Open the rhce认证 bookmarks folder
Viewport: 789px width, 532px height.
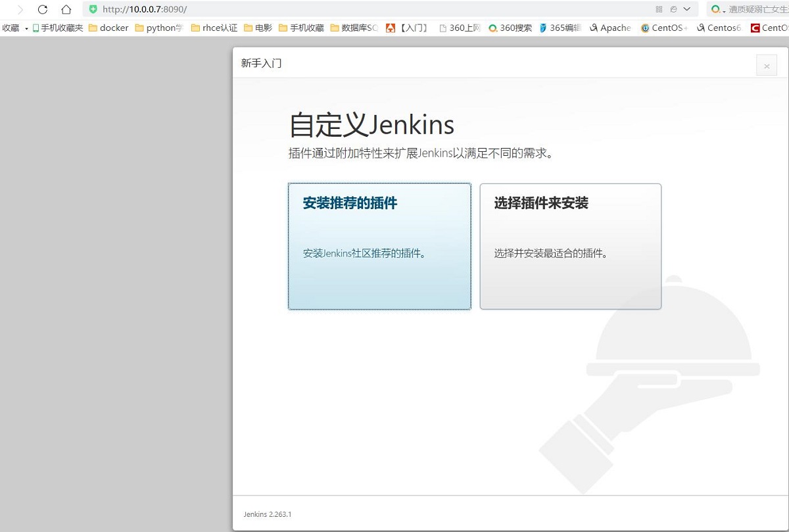(x=214, y=28)
